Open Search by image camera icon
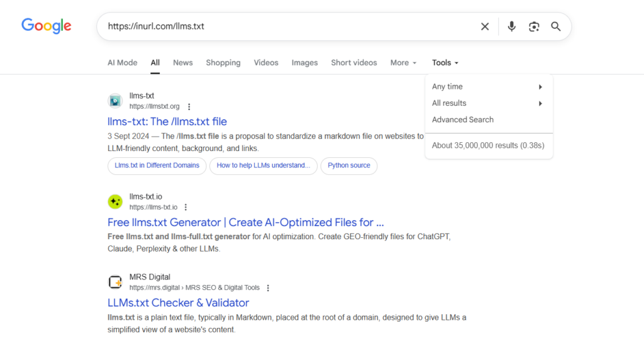644x343 pixels. click(x=534, y=26)
